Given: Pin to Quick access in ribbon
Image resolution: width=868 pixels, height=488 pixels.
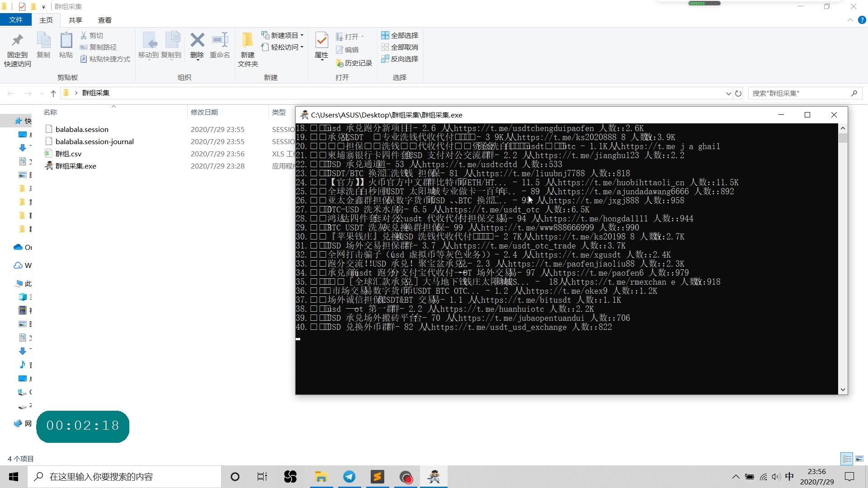Looking at the screenshot, I should coord(18,50).
